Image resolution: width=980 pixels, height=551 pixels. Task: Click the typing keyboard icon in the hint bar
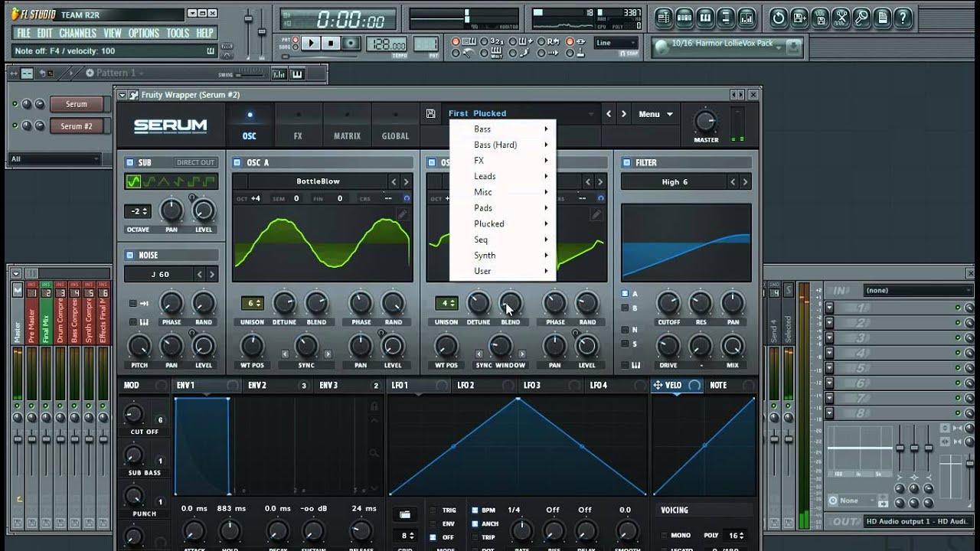click(211, 51)
